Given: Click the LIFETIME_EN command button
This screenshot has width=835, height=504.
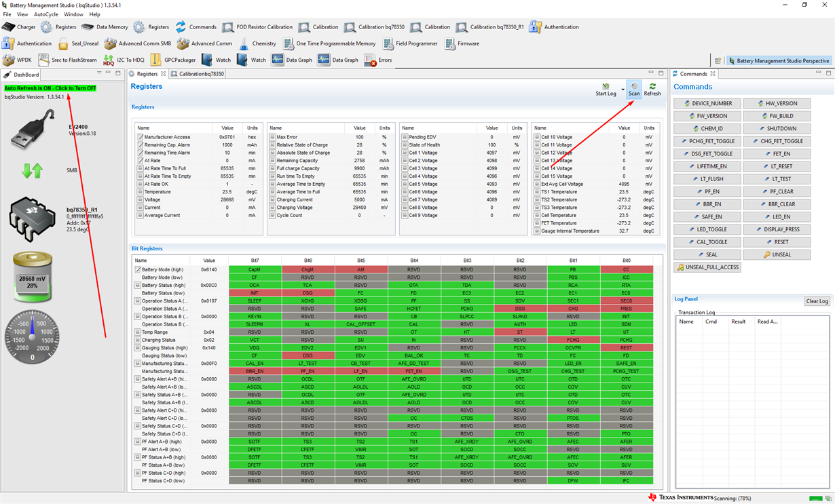Looking at the screenshot, I should (708, 166).
